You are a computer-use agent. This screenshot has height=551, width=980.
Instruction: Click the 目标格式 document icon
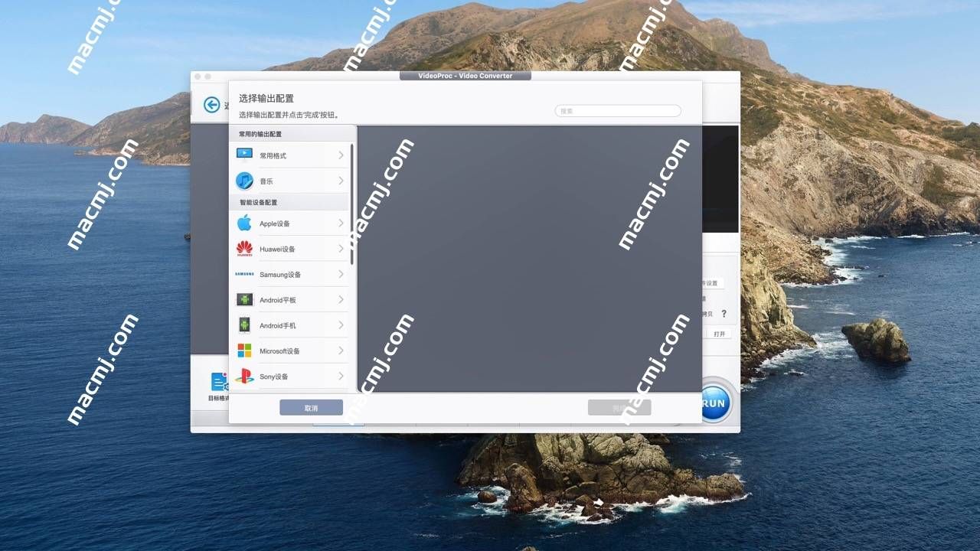[x=219, y=382]
